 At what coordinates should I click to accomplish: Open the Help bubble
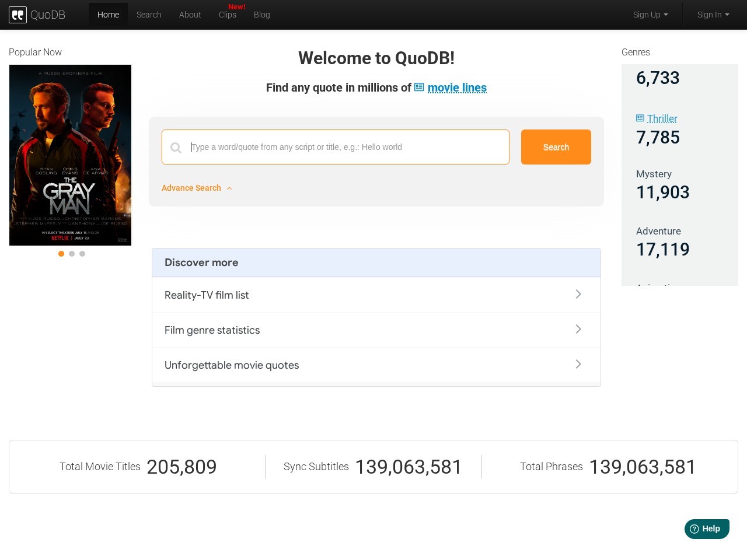[707, 529]
